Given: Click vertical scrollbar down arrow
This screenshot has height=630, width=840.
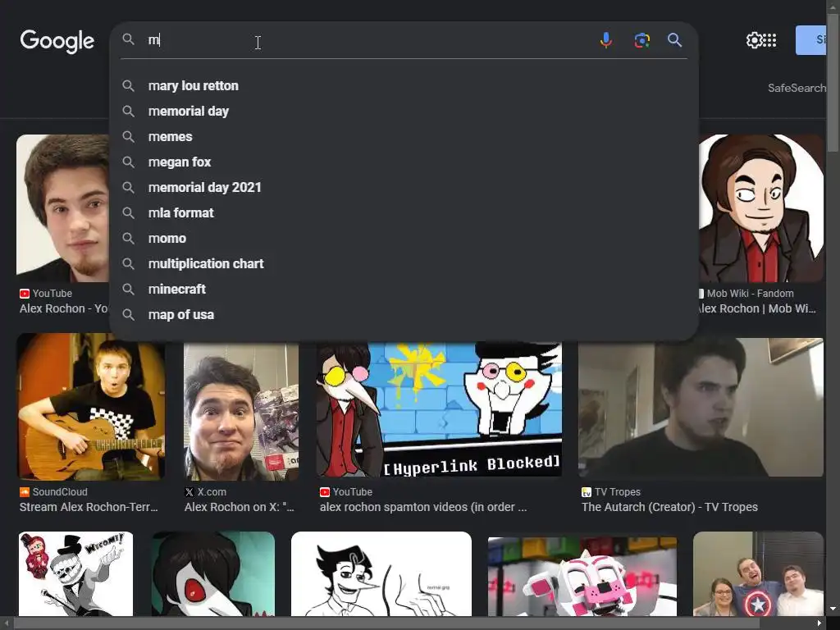Looking at the screenshot, I should [833, 609].
